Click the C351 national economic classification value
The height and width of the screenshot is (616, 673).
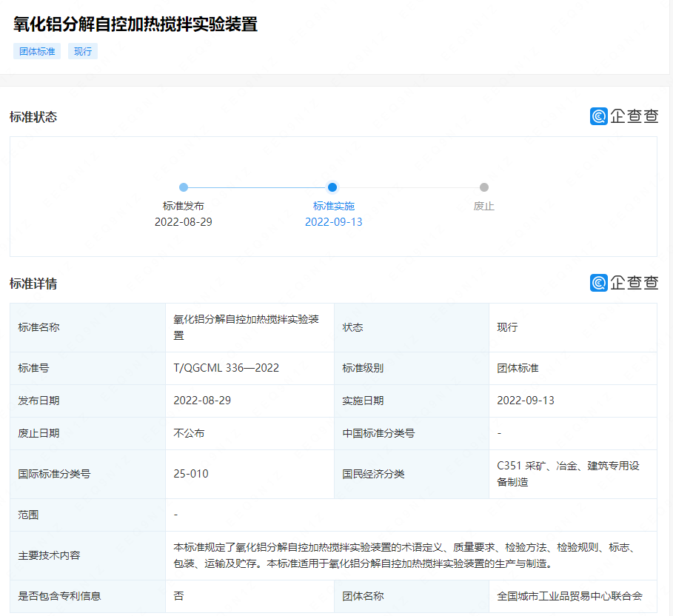coord(569,474)
